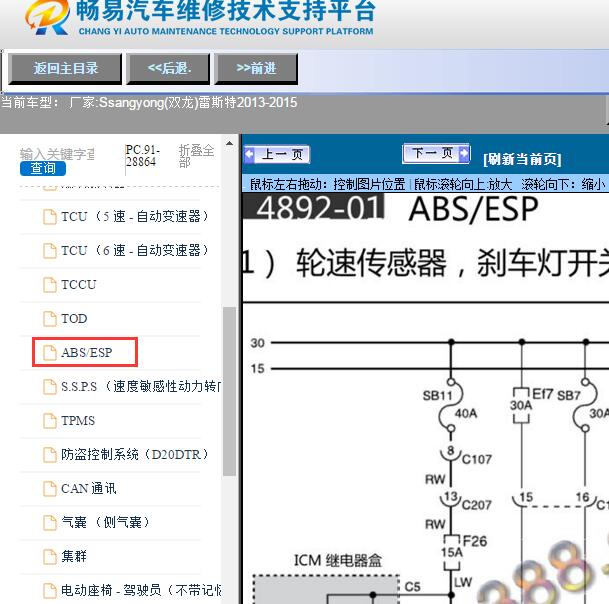Viewport: 609px width, 604px height.
Task: Click the 4892-01 diagram number label
Action: tap(314, 207)
